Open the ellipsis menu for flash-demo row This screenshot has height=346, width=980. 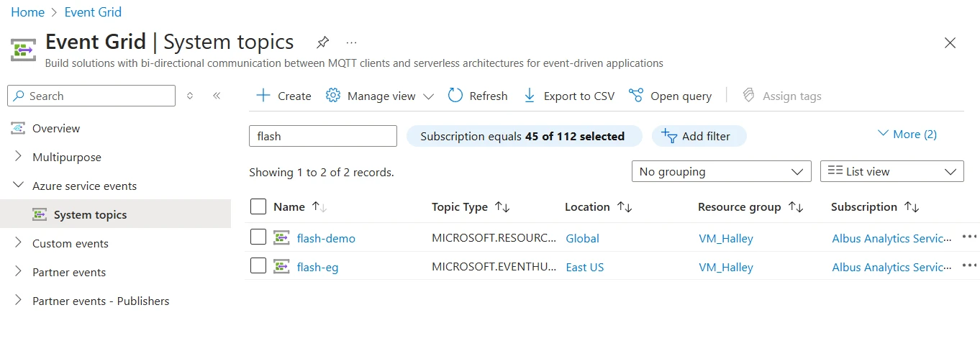(969, 237)
